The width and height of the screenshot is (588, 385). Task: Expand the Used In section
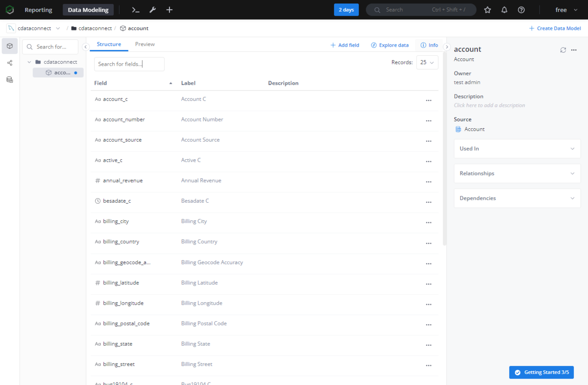[517, 148]
